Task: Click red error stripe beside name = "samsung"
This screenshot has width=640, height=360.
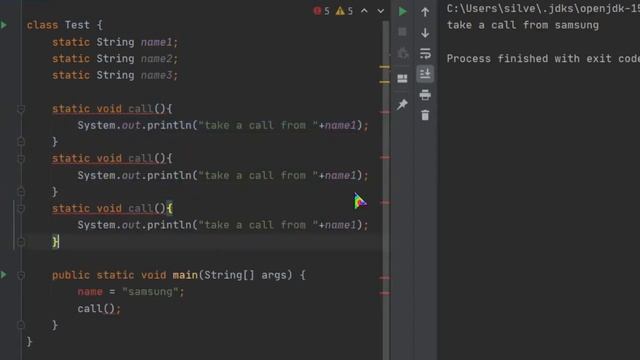Action: (384, 293)
